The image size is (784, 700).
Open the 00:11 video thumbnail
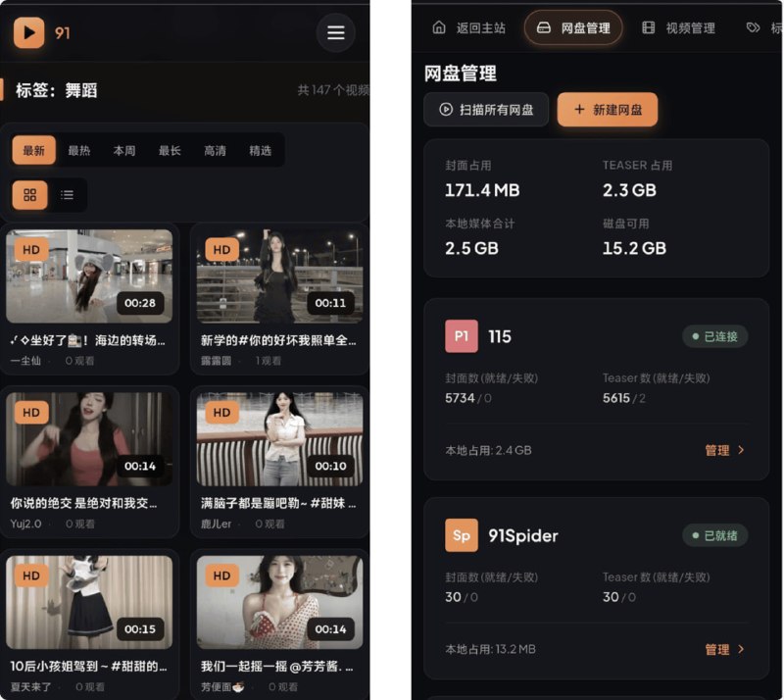[x=279, y=276]
